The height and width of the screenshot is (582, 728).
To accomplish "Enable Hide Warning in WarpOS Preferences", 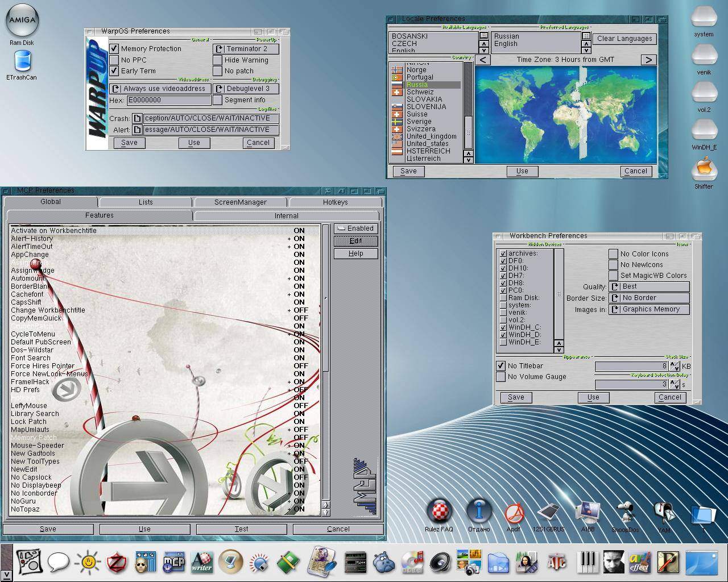I will 217,60.
